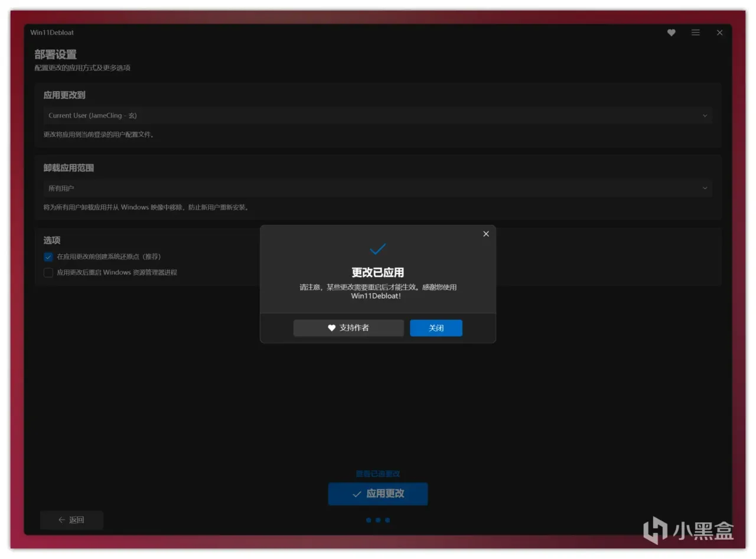Screen dimensions: 756x559
Task: Click the Win11Debloat title bar text
Action: click(52, 32)
